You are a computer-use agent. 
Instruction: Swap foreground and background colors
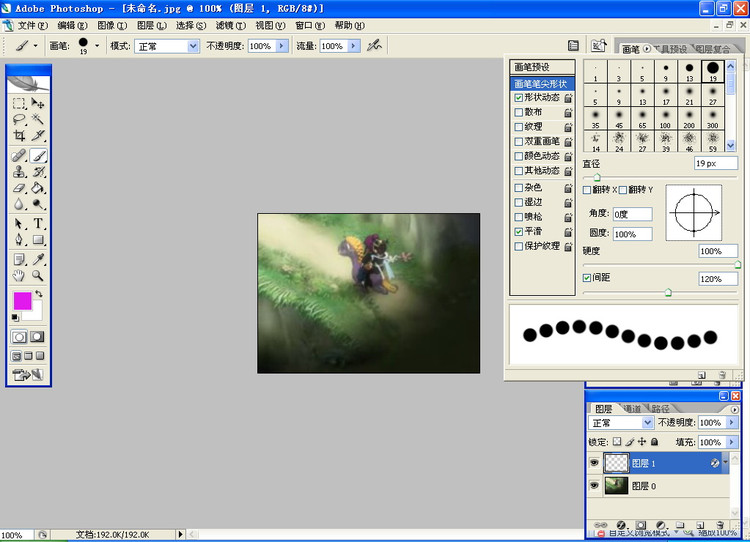tap(39, 294)
